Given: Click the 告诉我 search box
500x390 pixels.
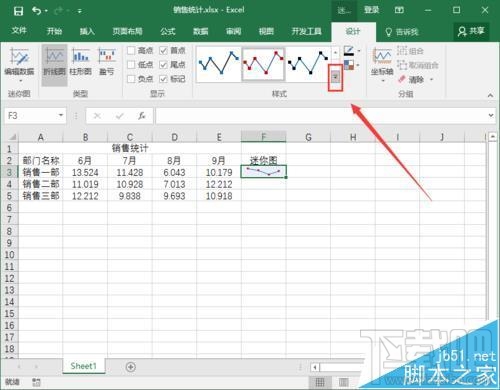Looking at the screenshot, I should pos(402,32).
